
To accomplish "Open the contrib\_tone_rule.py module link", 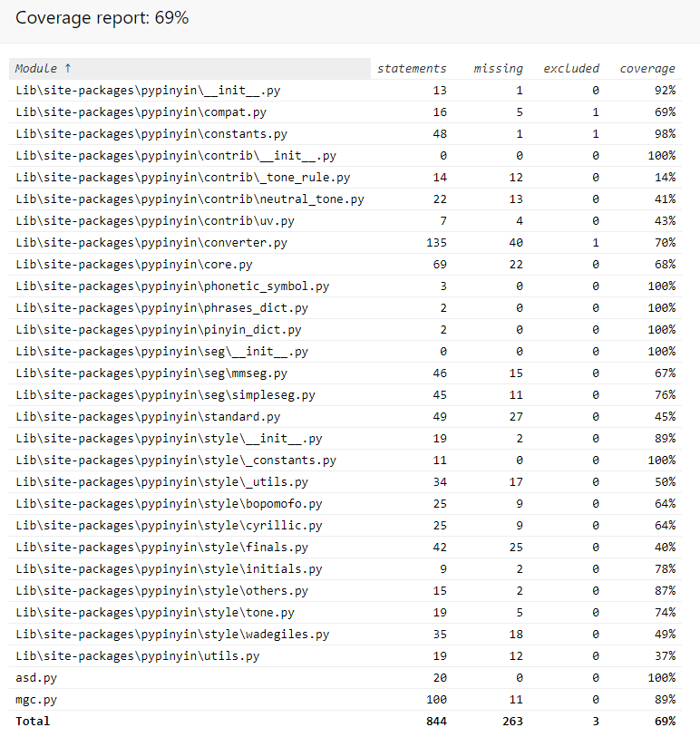I will 182,178.
